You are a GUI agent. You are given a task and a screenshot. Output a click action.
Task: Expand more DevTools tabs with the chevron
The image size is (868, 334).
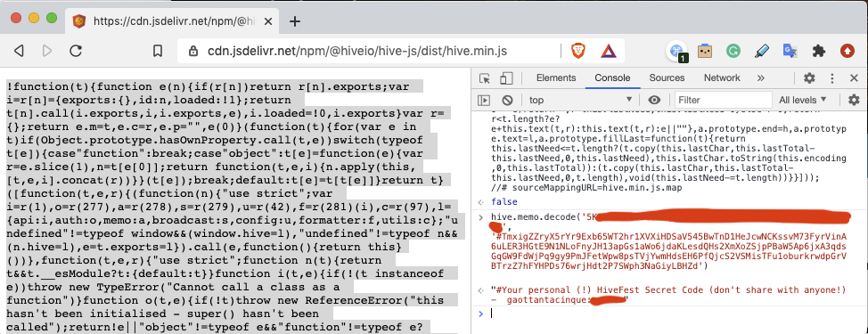pyautogui.click(x=760, y=78)
